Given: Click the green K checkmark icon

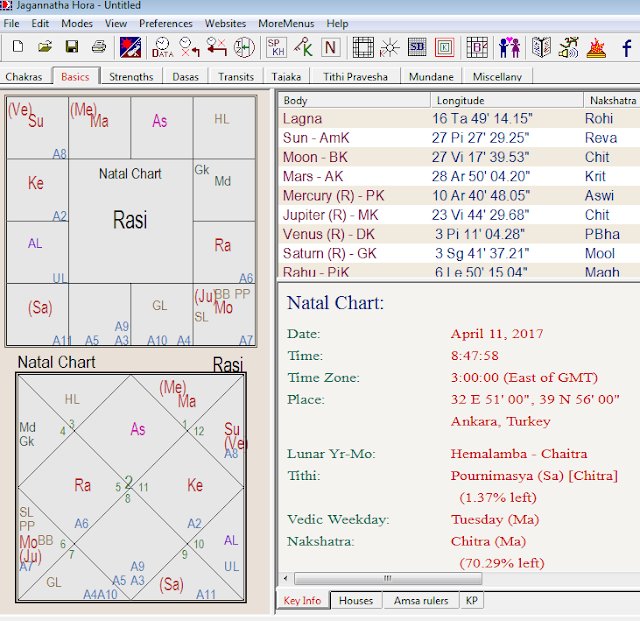Looking at the screenshot, I should coord(303,47).
